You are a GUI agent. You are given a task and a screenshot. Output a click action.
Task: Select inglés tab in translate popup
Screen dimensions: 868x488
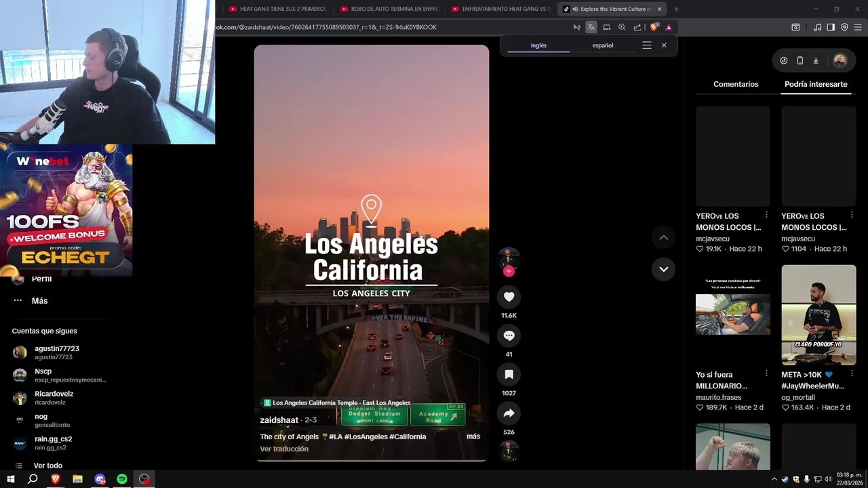[538, 45]
